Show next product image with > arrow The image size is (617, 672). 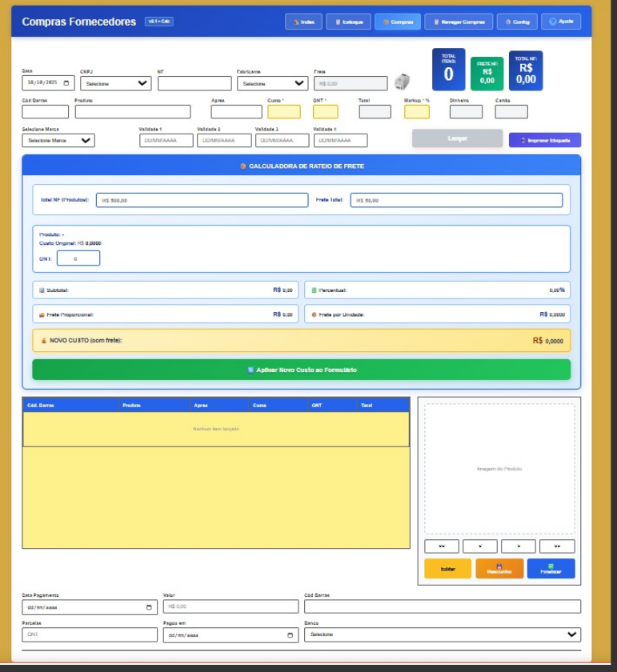click(x=519, y=546)
